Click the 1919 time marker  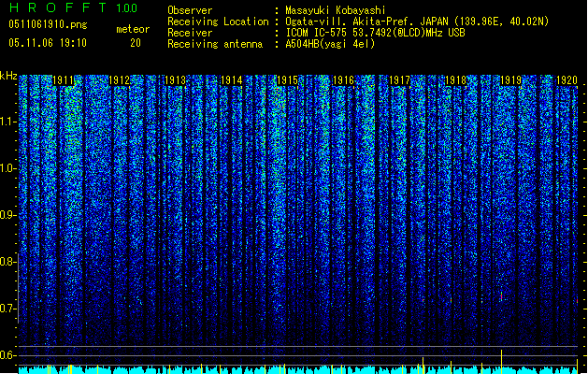511,80
